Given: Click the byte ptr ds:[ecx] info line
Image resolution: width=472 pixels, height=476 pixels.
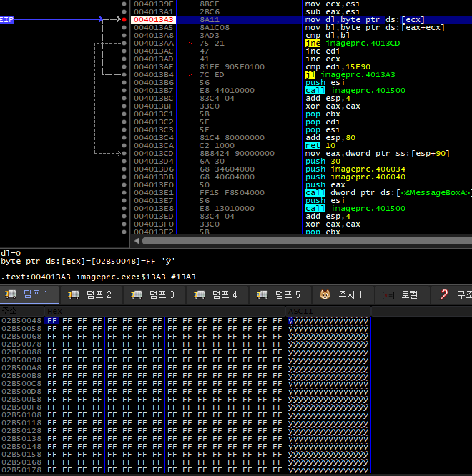Looking at the screenshot, I should pyautogui.click(x=88, y=261).
